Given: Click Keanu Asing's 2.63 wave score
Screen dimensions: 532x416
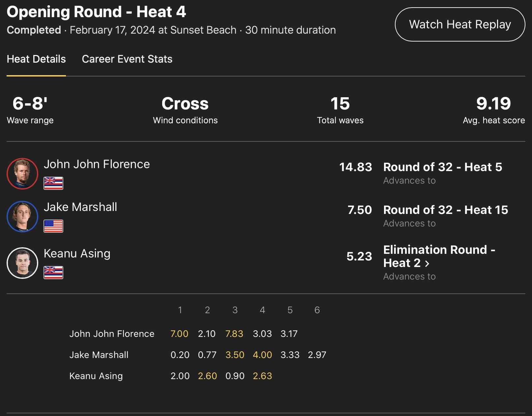Looking at the screenshot, I should pos(262,376).
